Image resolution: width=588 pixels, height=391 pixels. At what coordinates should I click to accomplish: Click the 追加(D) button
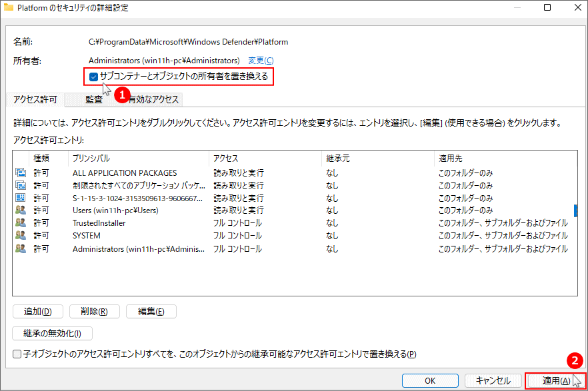click(38, 312)
